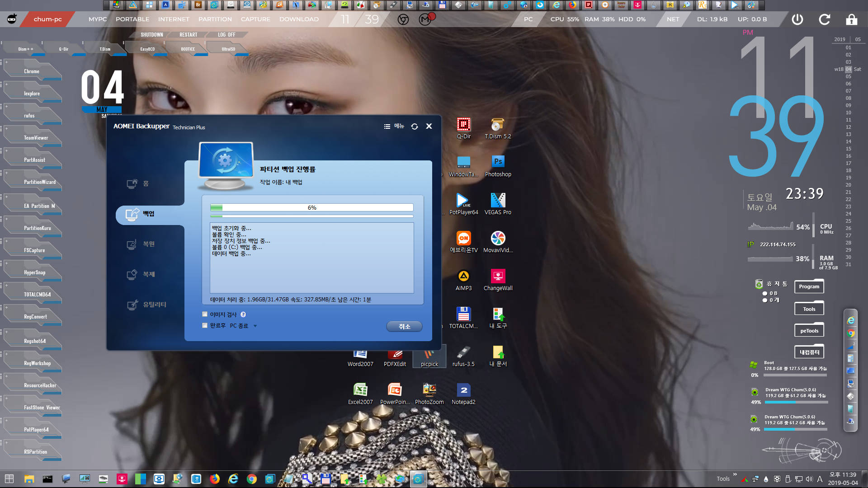Screen dimensions: 868x488
Task: Click the taskbar clock 오후 11:39
Action: tap(843, 474)
